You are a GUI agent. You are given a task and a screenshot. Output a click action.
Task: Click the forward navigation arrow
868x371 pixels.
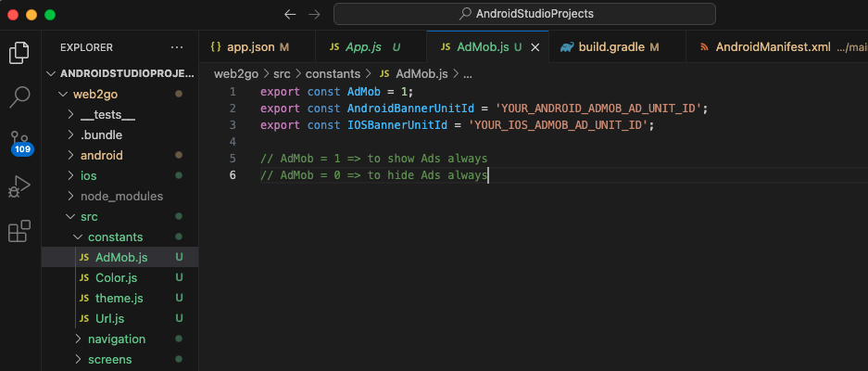pyautogui.click(x=315, y=14)
